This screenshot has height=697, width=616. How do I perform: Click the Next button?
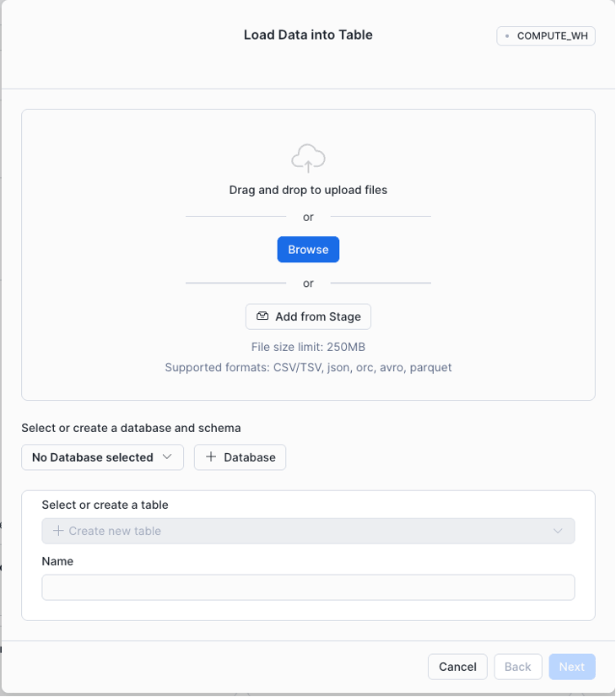571,666
